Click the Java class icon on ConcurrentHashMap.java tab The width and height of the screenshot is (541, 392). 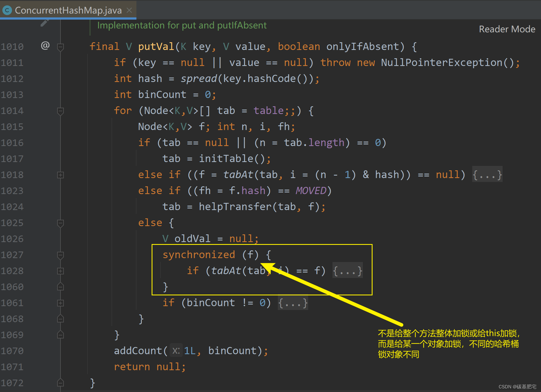[x=7, y=10]
